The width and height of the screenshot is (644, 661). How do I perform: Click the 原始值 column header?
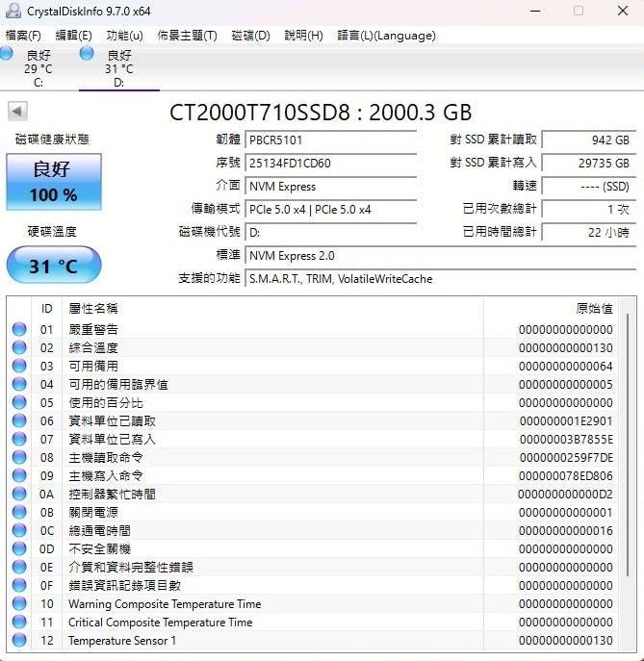coord(552,309)
